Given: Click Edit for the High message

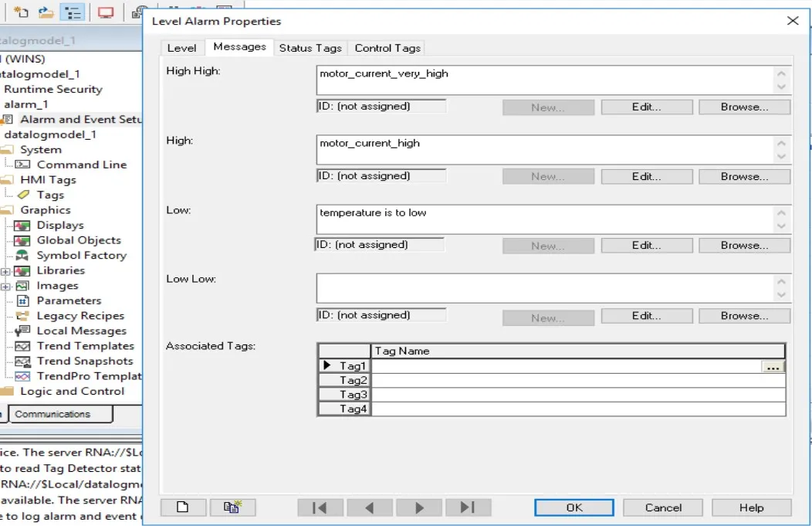Looking at the screenshot, I should pos(647,177).
